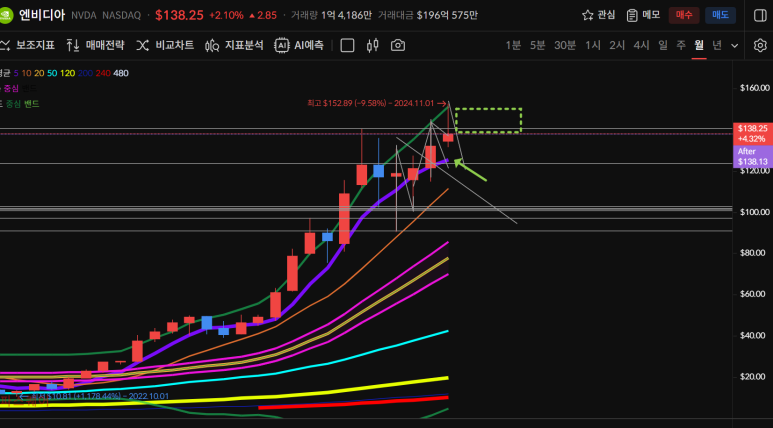The image size is (773, 428).
Task: Open the 매매전략 trading strategy tool
Action: [95, 46]
